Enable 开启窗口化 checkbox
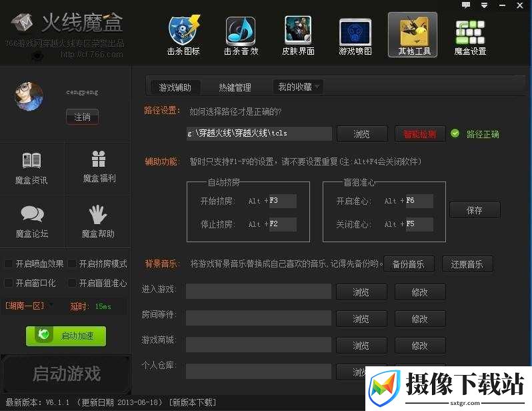532x411 pixels. pos(8,283)
